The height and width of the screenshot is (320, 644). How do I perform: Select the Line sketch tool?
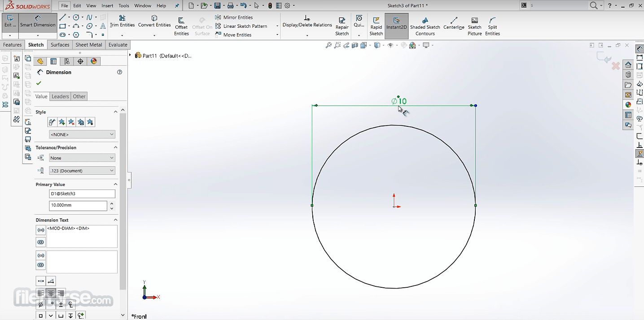(x=63, y=17)
